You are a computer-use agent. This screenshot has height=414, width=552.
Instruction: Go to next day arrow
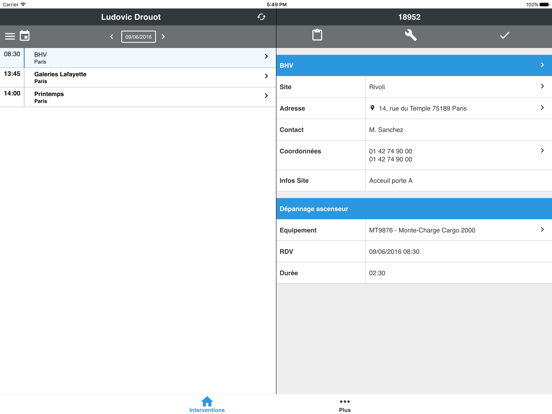click(163, 37)
